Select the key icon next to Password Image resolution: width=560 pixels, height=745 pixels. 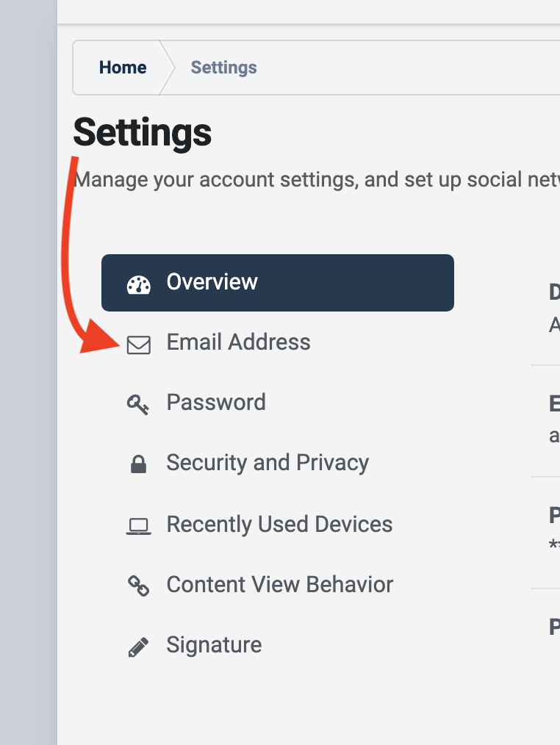[139, 403]
